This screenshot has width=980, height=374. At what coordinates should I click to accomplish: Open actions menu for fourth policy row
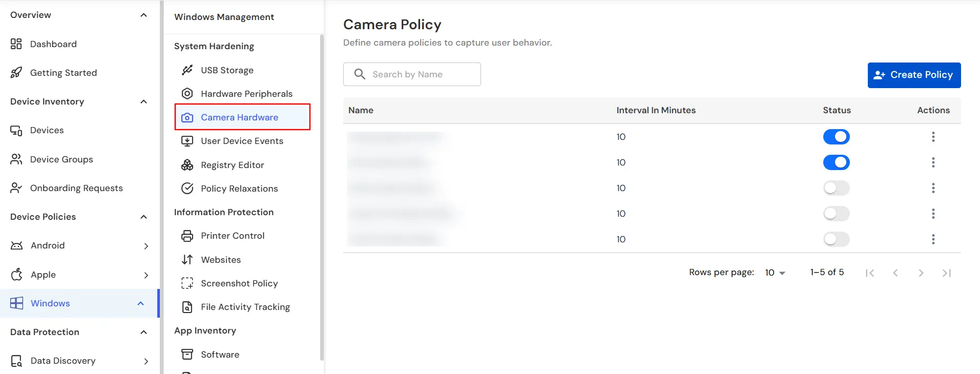pos(933,214)
